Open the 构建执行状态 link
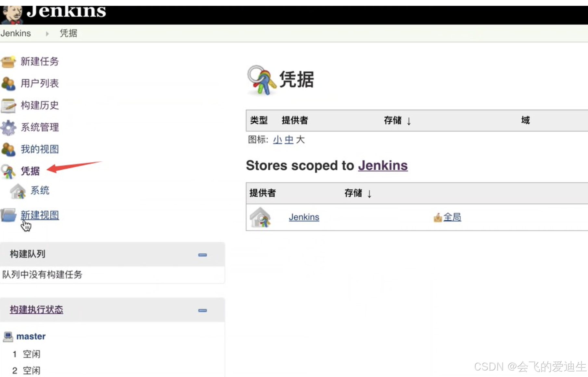The height and width of the screenshot is (377, 588). (x=36, y=310)
